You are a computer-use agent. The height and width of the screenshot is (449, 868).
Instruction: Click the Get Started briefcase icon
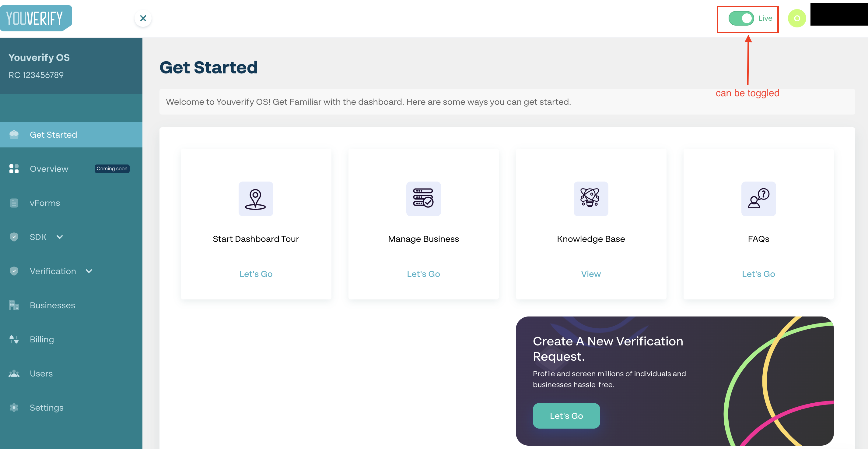14,135
